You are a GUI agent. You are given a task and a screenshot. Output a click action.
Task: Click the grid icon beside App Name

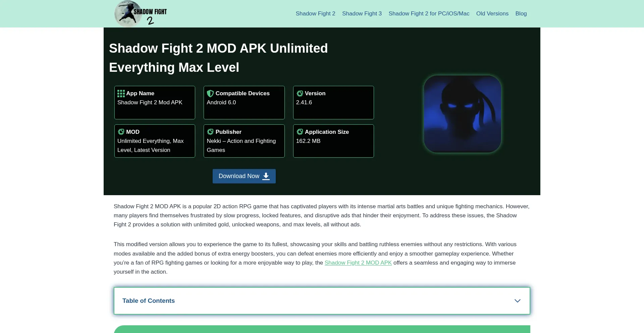[x=121, y=94]
